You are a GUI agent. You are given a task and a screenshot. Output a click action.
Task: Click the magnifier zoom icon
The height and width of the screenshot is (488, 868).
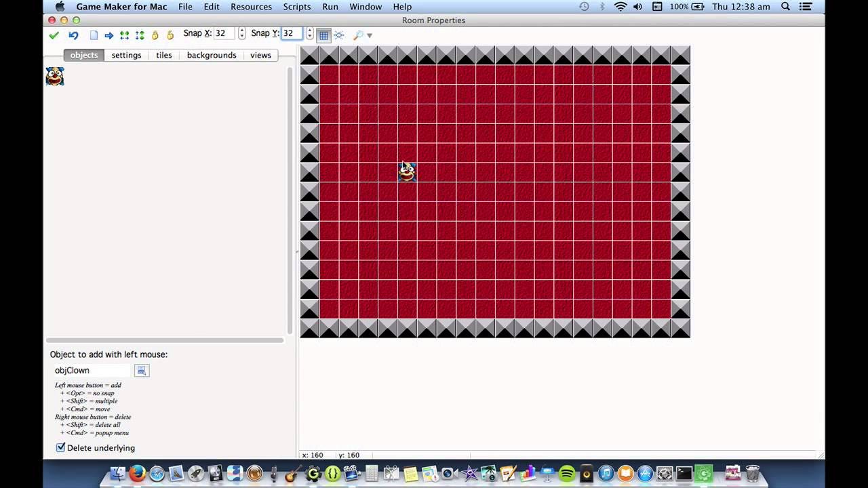[358, 35]
